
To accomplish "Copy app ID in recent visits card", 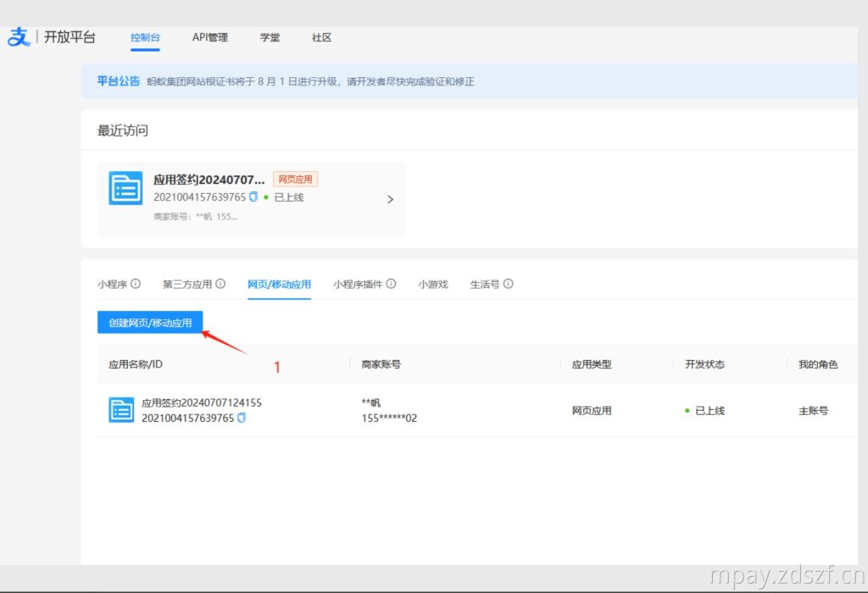I will [253, 197].
